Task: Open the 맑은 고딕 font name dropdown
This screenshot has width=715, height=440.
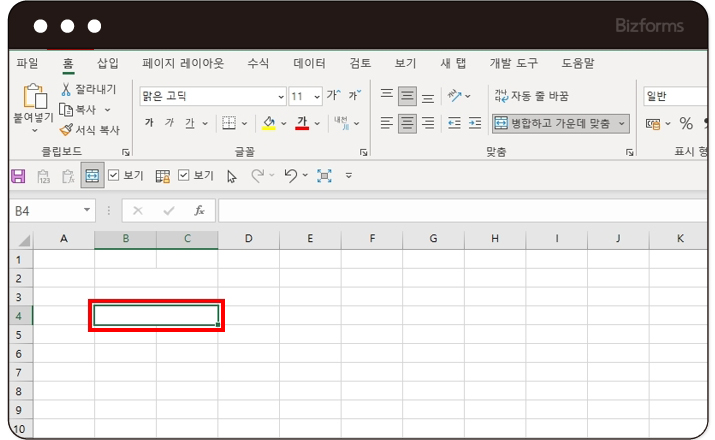Action: 281,97
